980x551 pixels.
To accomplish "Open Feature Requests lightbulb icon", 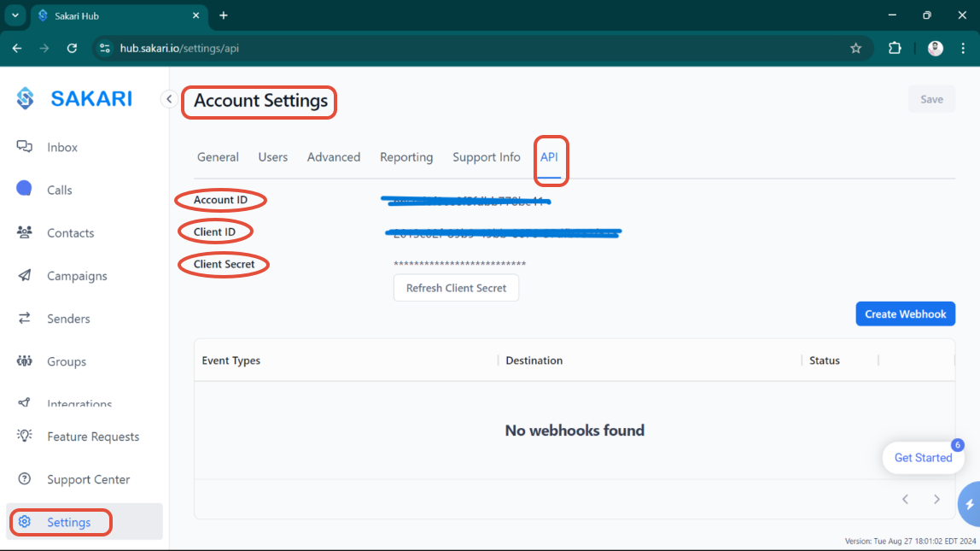I will 25,436.
